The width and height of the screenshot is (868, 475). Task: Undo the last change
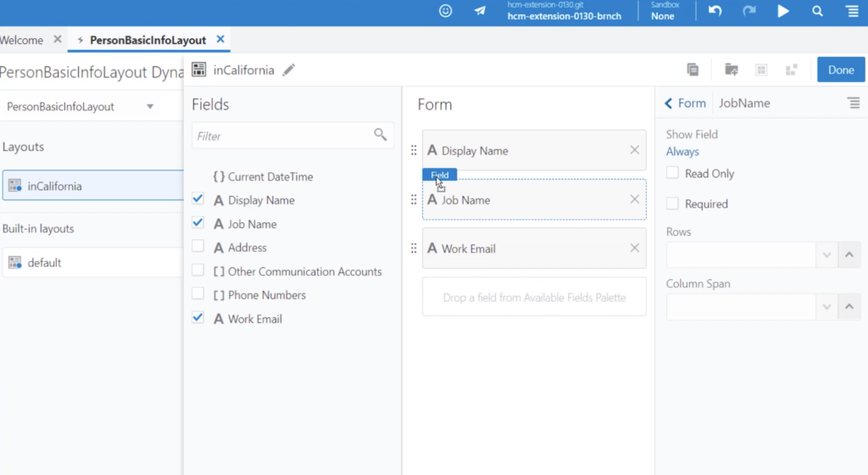715,11
